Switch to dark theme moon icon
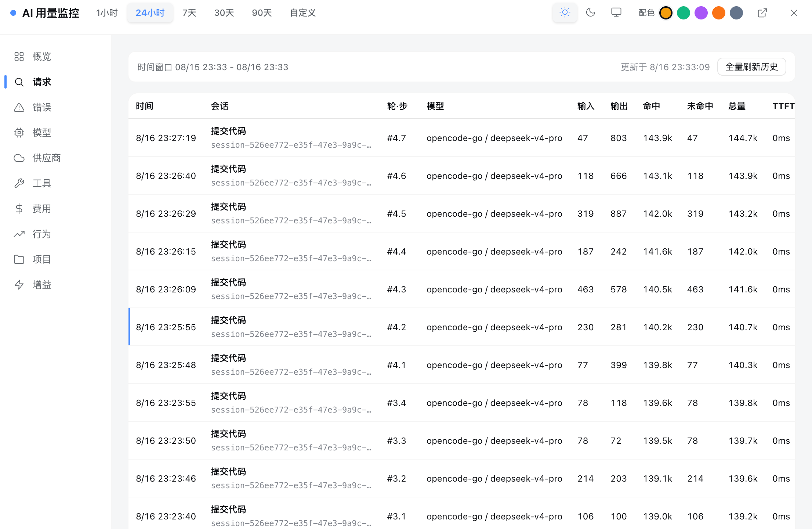 [x=590, y=13]
